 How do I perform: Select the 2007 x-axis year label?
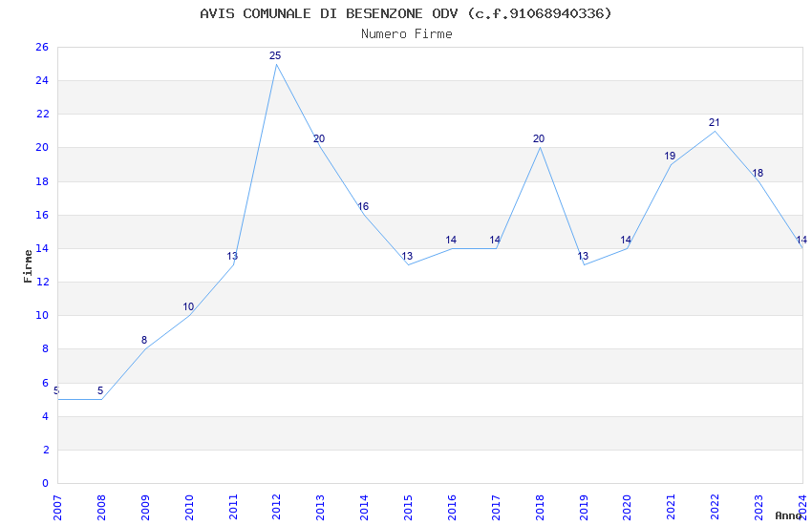[x=57, y=507]
